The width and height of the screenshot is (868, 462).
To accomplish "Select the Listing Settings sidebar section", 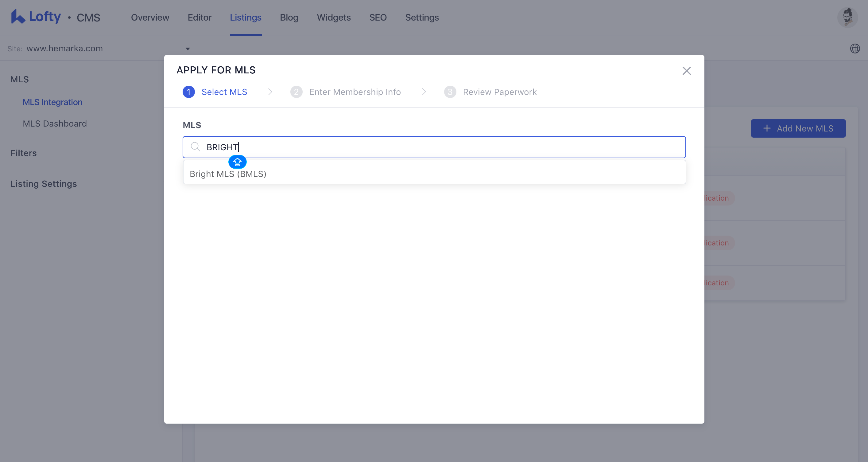I will [x=44, y=184].
